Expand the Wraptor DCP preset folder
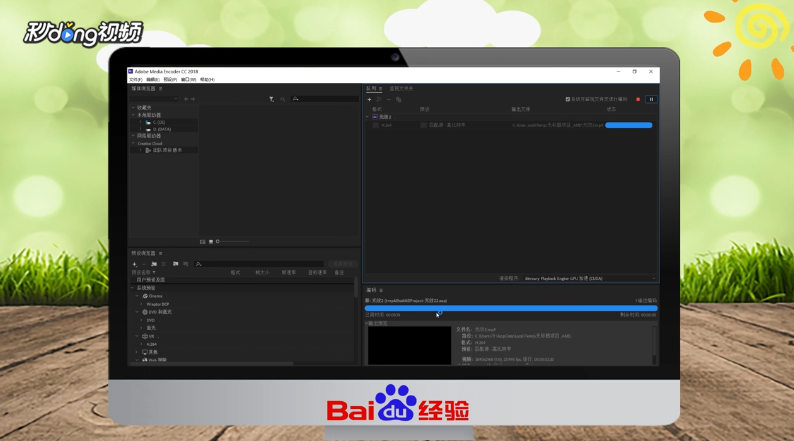Viewport: 794px width, 441px height. 141,304
